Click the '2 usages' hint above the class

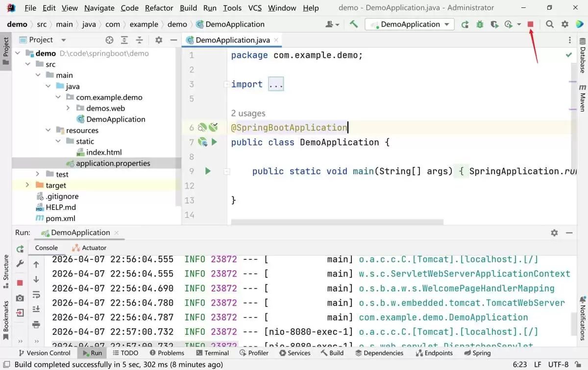click(248, 114)
